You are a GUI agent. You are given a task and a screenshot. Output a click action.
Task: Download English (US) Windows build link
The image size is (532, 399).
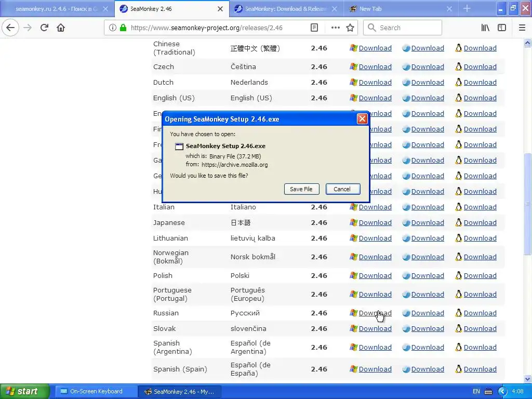pyautogui.click(x=375, y=98)
